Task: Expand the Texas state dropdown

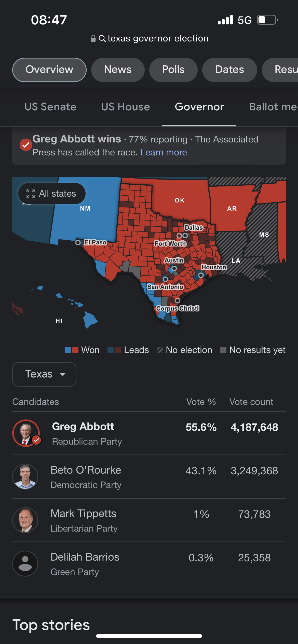Action: (44, 374)
